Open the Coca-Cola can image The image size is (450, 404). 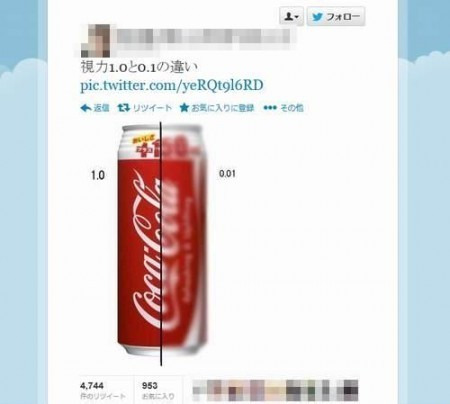pyautogui.click(x=162, y=242)
